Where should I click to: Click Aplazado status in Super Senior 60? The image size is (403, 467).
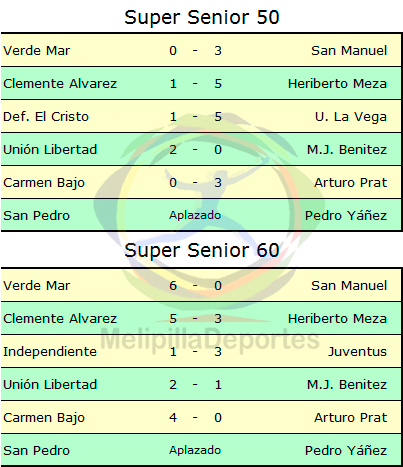coord(195,450)
